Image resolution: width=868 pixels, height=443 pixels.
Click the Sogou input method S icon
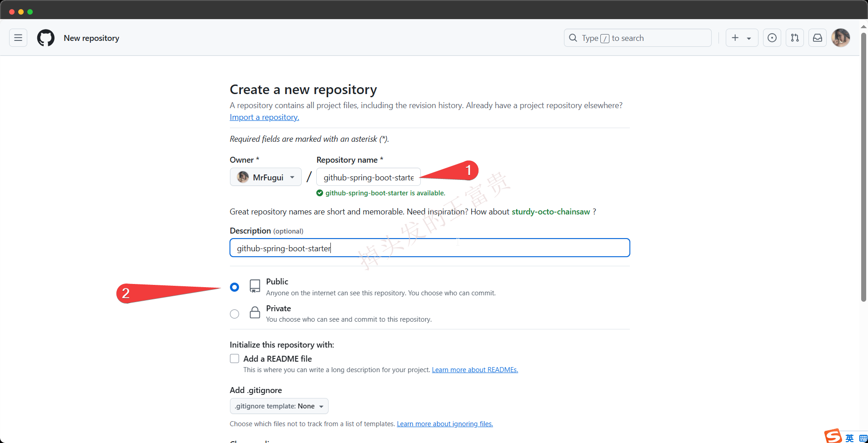pos(833,436)
